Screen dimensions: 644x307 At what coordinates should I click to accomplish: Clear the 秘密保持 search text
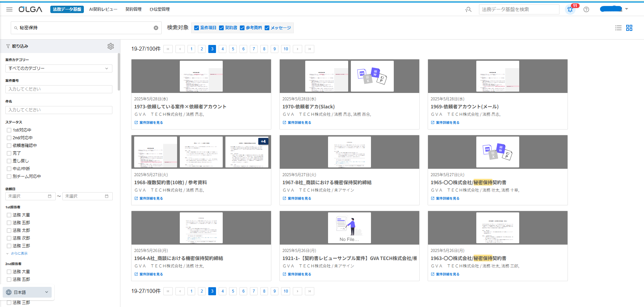[156, 28]
